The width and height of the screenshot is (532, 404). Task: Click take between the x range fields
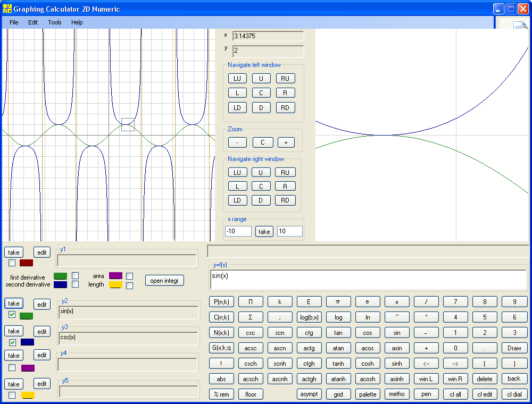[264, 231]
